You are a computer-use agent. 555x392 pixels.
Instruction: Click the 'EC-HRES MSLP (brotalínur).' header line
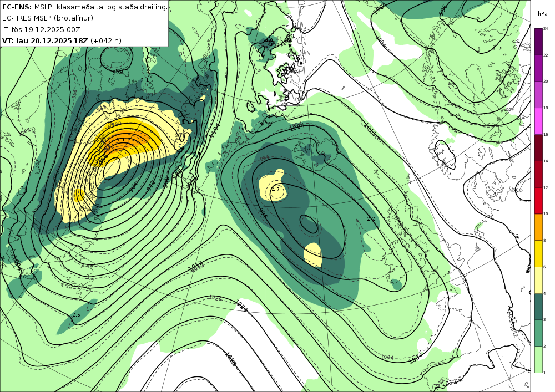(x=48, y=18)
